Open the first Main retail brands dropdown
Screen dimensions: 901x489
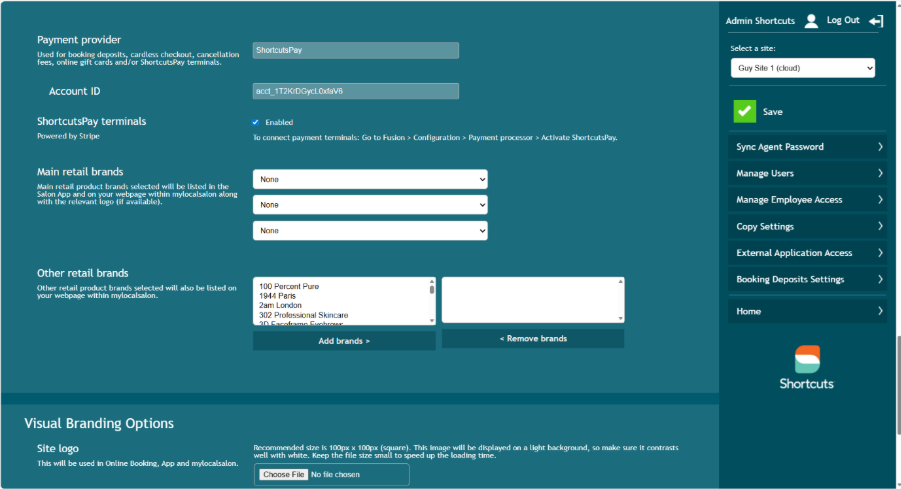[370, 179]
